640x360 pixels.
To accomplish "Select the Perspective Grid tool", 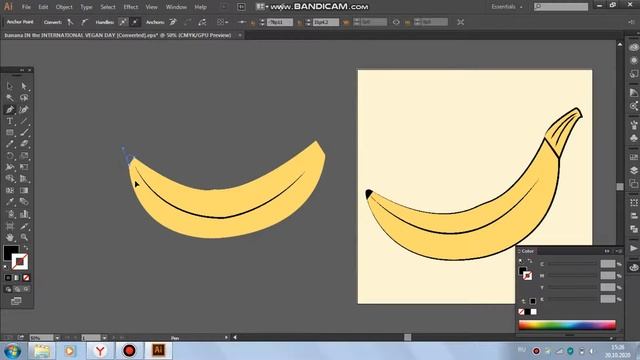I will [24, 179].
